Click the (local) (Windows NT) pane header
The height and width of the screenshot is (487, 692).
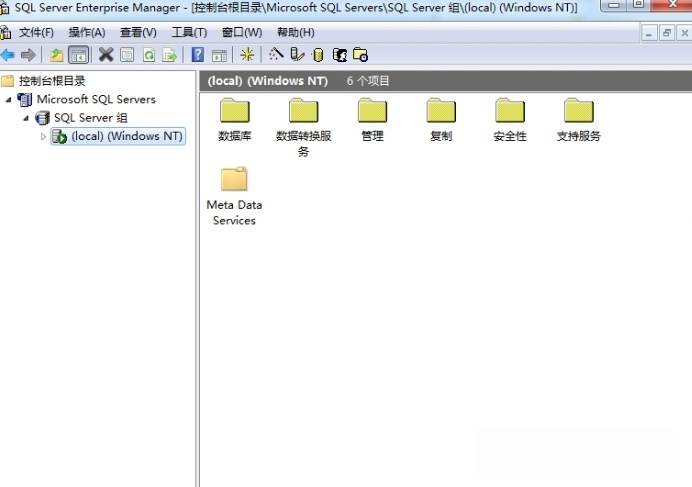267,81
